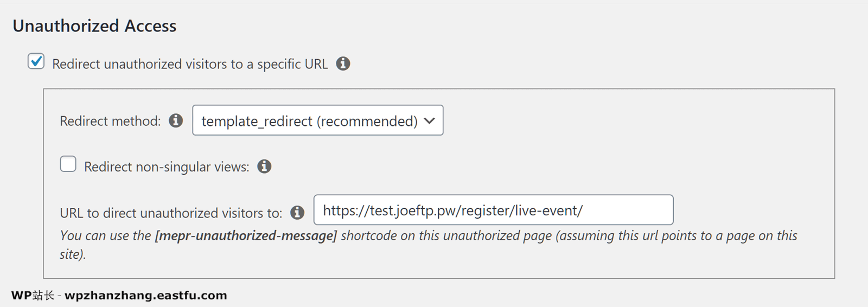Viewport: 868px width, 307px height.
Task: Click the 'Redirect non-singular views:' label text
Action: (167, 167)
